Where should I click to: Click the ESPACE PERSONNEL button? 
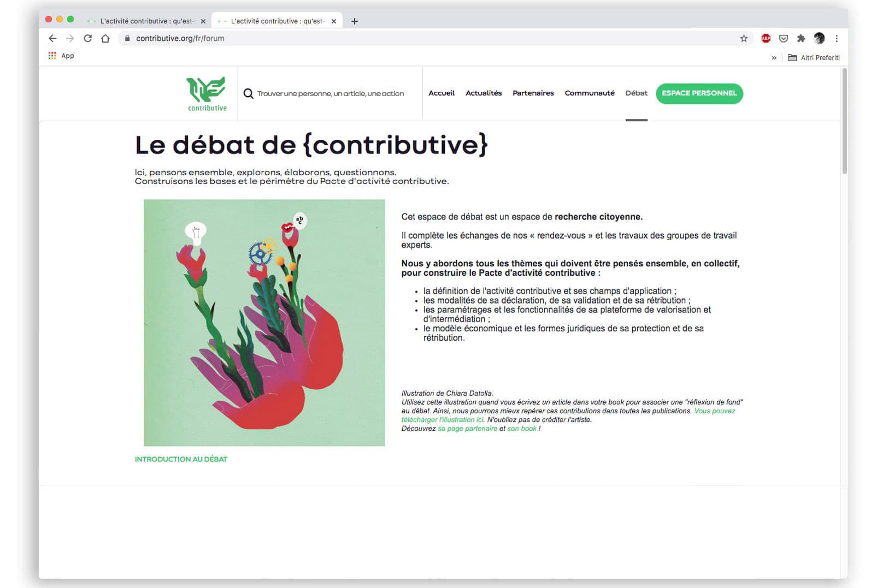pos(699,93)
